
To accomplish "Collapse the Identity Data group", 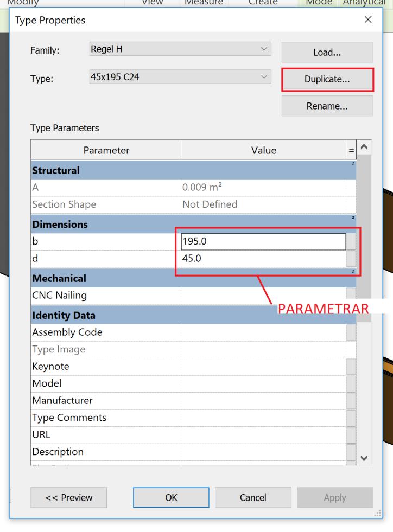I will [193, 315].
